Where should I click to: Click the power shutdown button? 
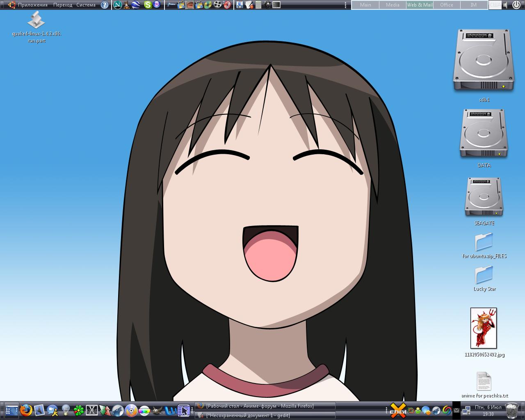click(516, 5)
